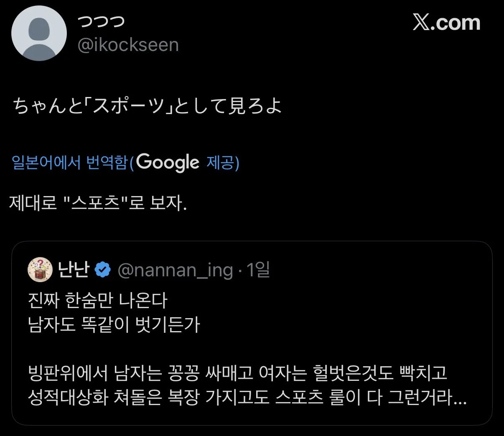Open the @nannan_ing handle

click(x=175, y=270)
